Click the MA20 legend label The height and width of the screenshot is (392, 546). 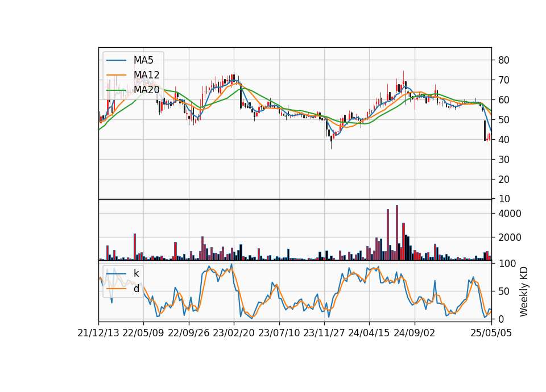point(146,90)
